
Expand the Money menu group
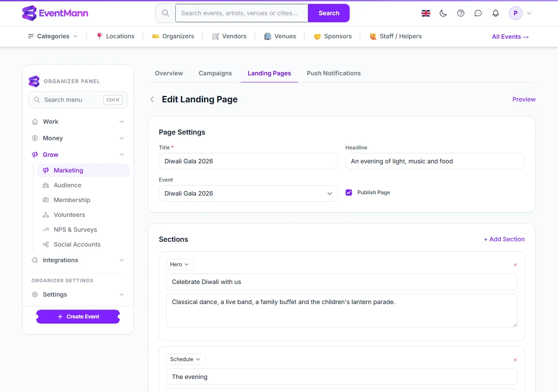point(78,138)
